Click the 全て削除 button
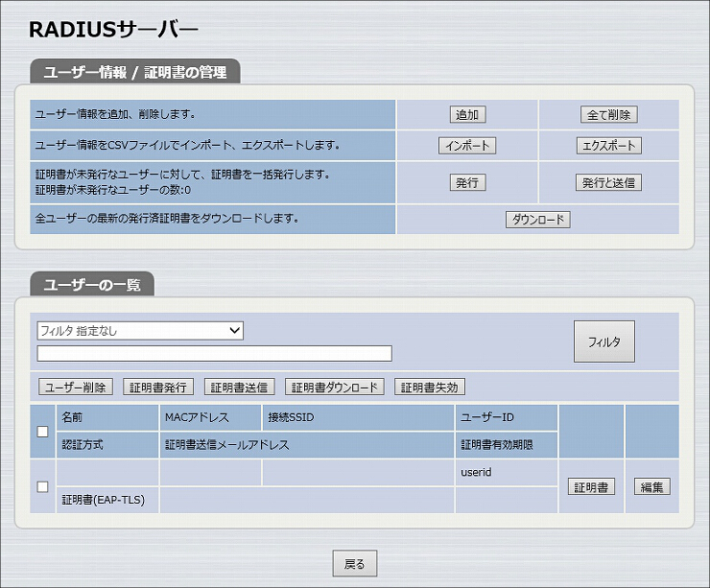The image size is (710, 588). click(x=608, y=114)
